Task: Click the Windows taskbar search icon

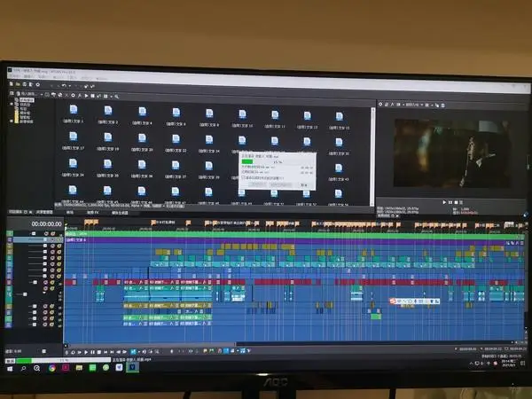Action: click(23, 368)
